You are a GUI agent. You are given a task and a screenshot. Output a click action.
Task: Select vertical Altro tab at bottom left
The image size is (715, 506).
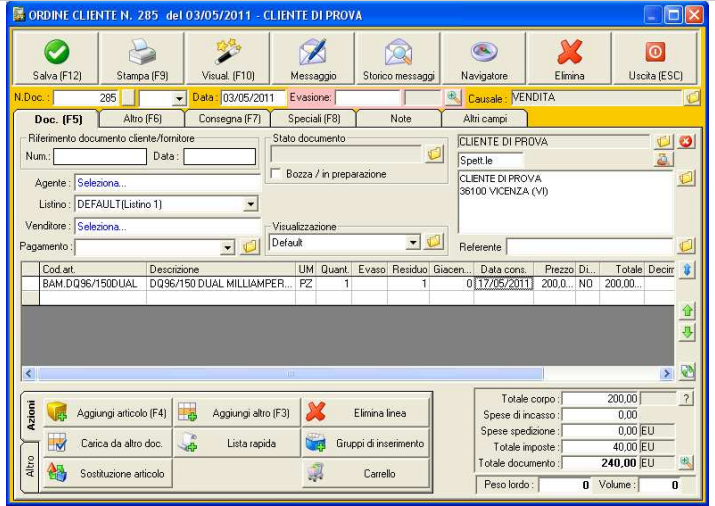(30, 466)
